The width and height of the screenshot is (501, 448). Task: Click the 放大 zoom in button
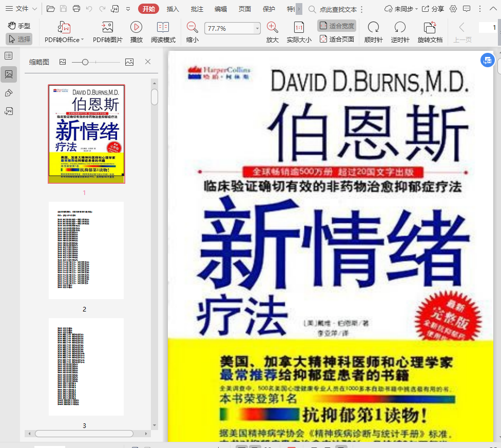point(272,32)
